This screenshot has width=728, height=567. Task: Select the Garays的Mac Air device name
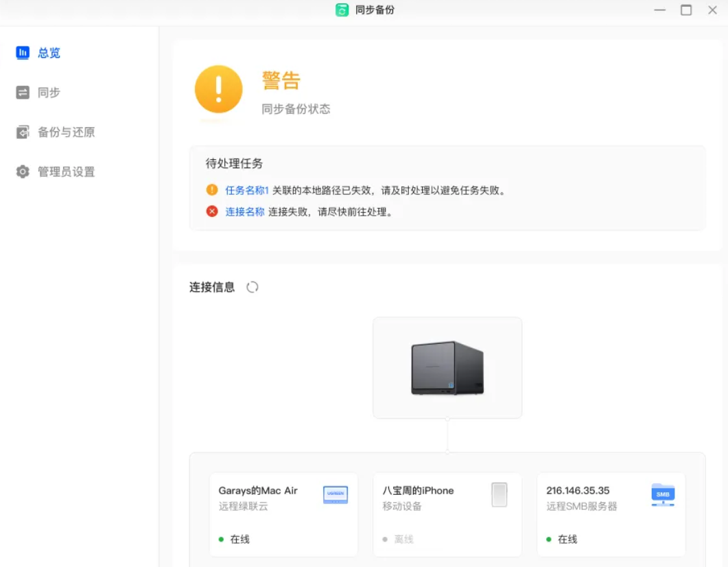(x=258, y=490)
